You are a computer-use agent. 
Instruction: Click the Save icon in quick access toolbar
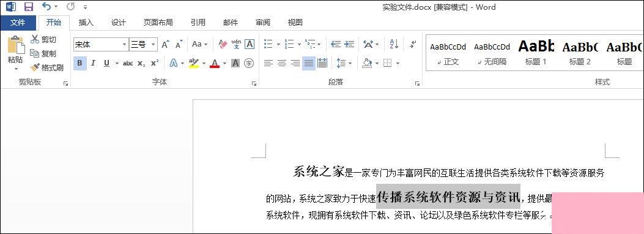pos(28,7)
